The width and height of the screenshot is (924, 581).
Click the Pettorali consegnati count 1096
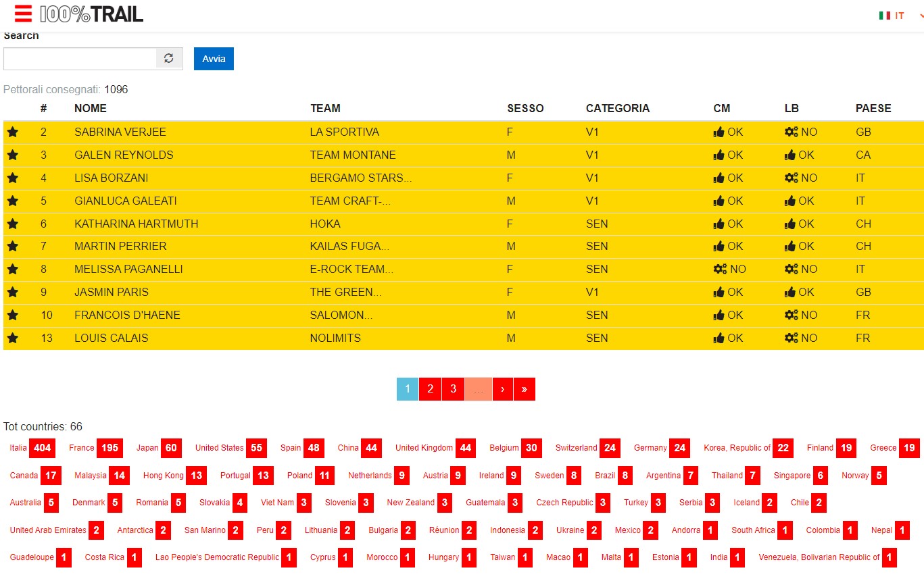point(116,89)
